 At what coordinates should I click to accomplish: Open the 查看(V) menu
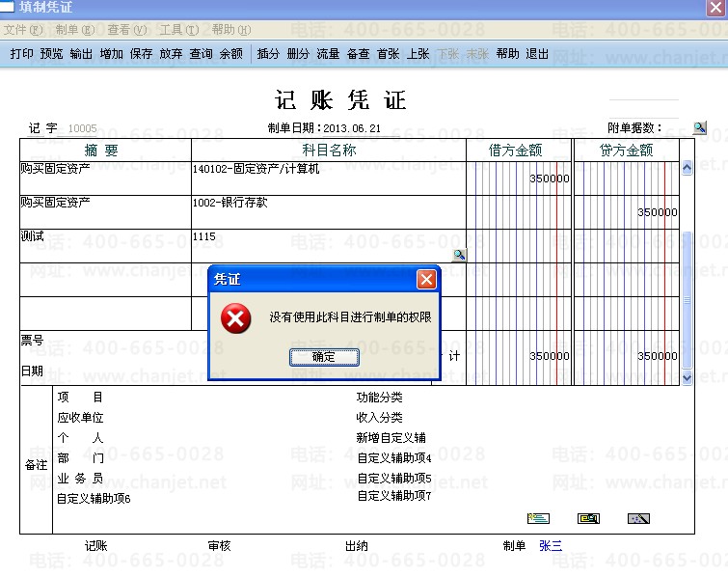pyautogui.click(x=127, y=30)
